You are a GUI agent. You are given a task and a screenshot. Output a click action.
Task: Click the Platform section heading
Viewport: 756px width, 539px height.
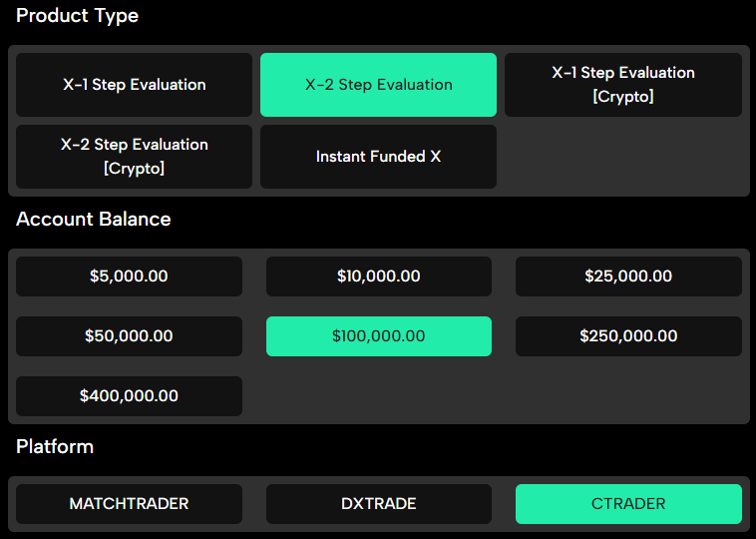pyautogui.click(x=55, y=447)
